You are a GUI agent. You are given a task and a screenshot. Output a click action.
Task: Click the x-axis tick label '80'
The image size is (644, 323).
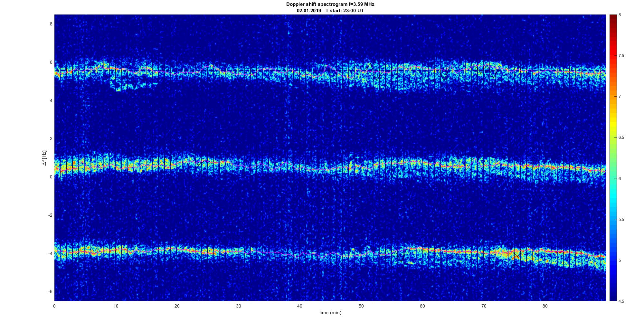point(545,306)
